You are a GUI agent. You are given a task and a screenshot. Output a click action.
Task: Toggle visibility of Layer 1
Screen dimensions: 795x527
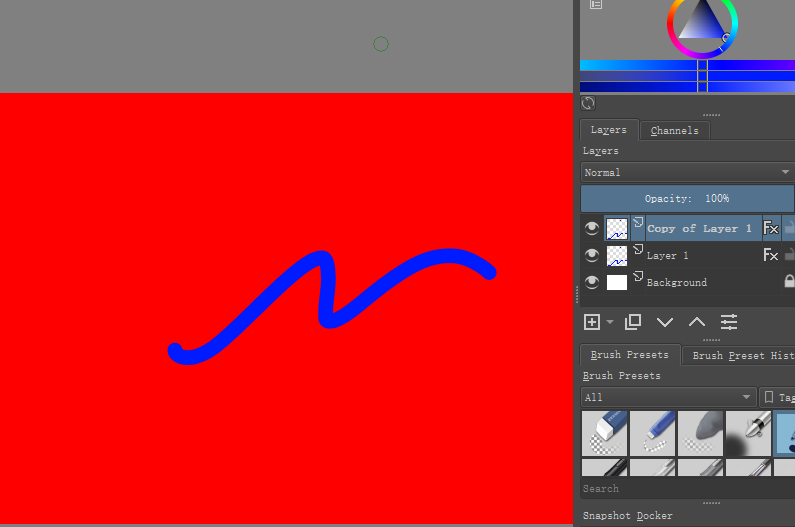coord(591,255)
